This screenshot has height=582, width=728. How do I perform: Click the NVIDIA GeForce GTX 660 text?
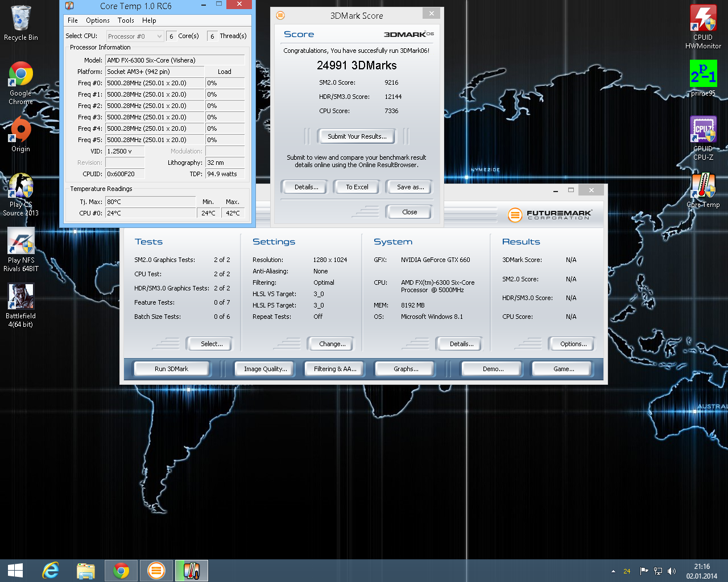click(x=436, y=260)
